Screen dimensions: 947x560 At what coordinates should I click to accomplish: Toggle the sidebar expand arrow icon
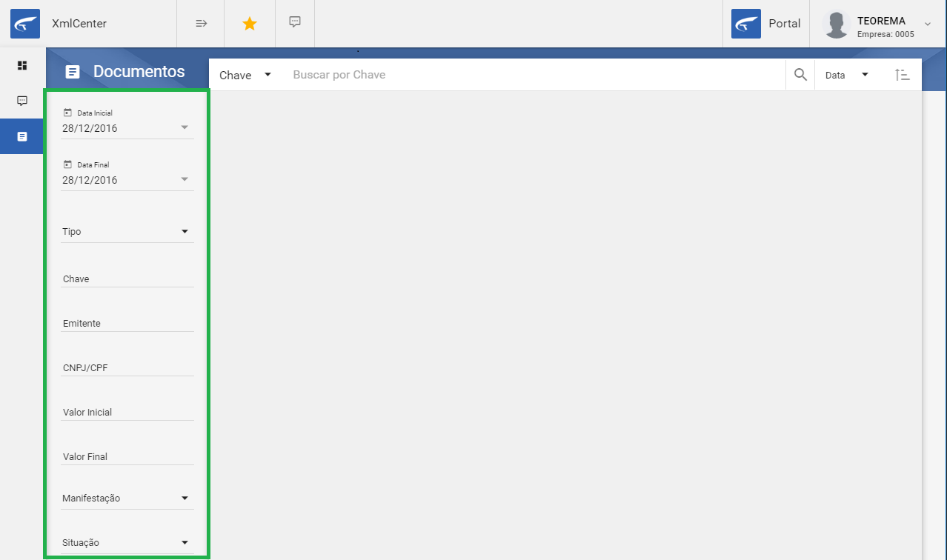click(x=201, y=24)
